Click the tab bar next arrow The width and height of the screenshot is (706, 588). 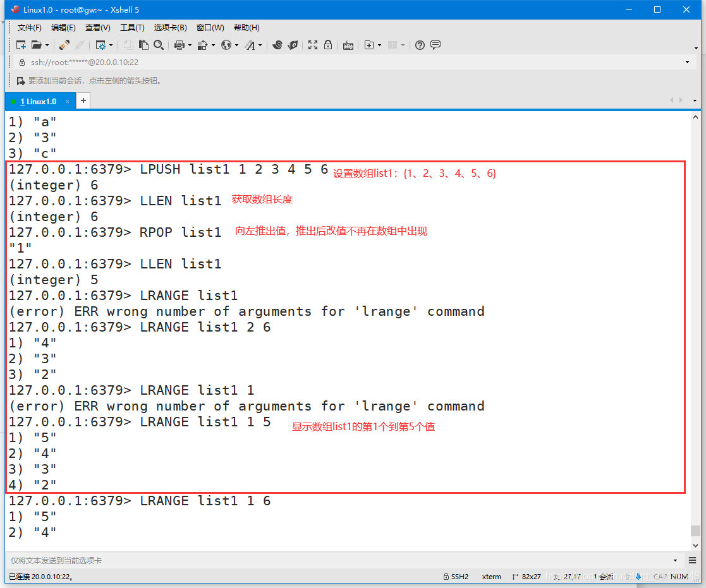pos(681,100)
